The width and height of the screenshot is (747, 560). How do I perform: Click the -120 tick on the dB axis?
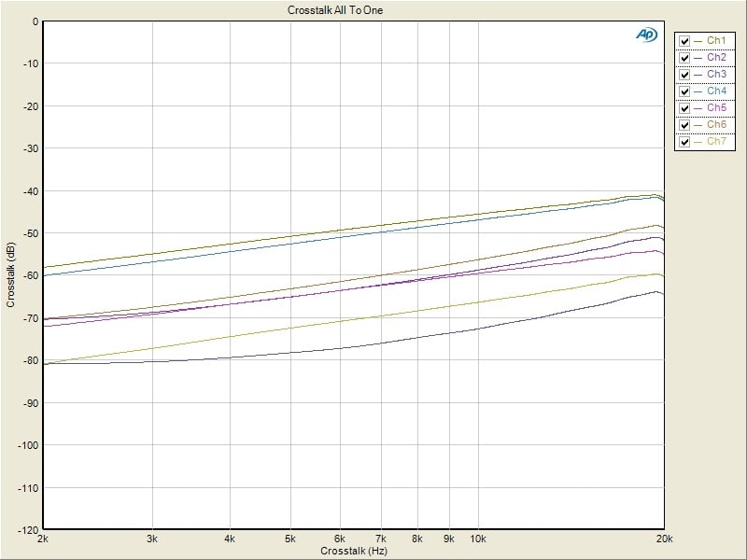(28, 530)
